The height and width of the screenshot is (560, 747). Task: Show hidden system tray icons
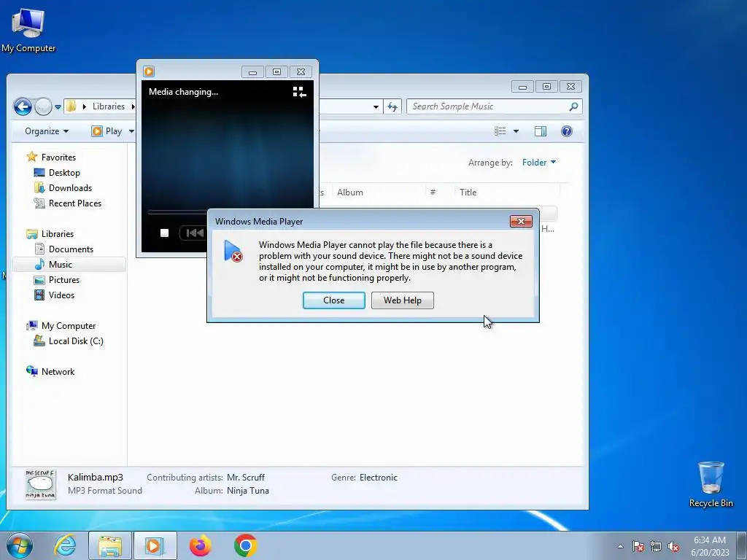click(x=620, y=546)
